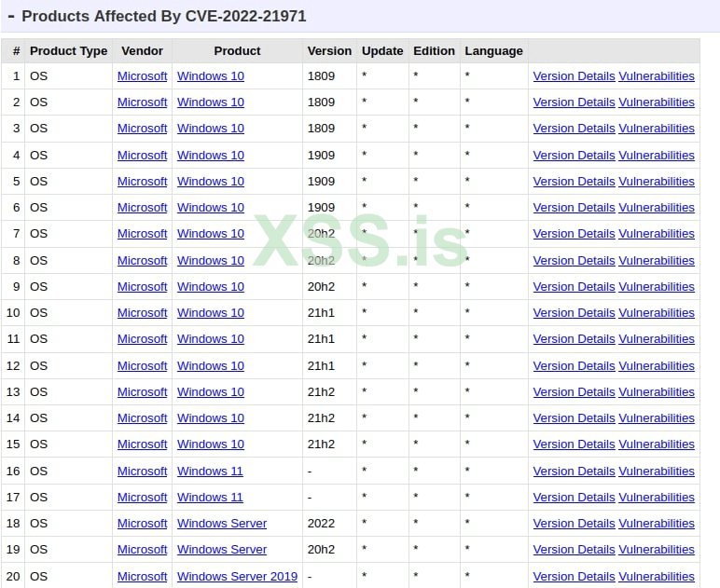Click the Product Type column header
Image resolution: width=720 pixels, height=588 pixels.
68,51
